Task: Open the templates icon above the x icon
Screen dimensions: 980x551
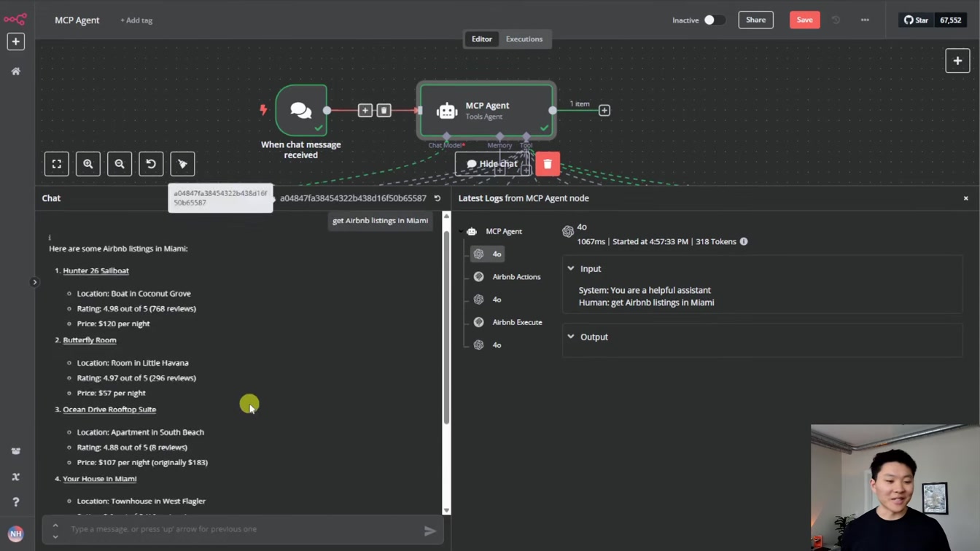Action: point(15,451)
